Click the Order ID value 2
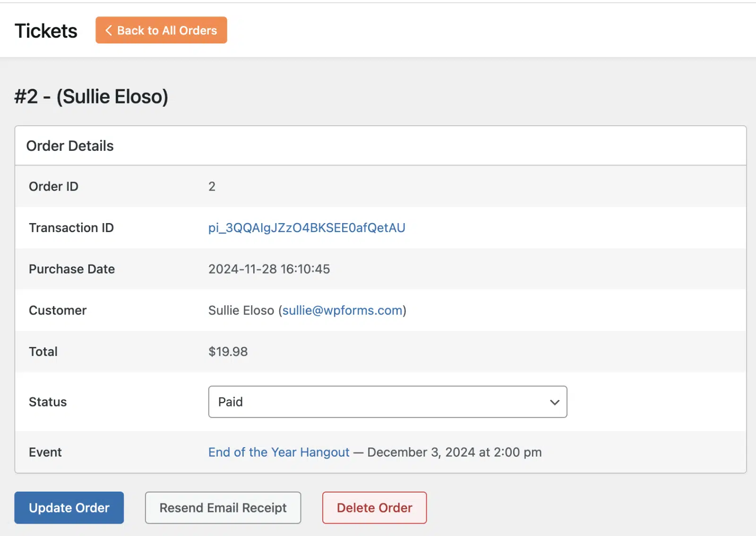The width and height of the screenshot is (756, 536). click(212, 187)
